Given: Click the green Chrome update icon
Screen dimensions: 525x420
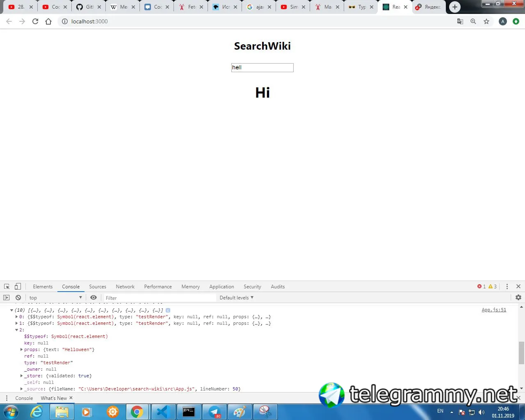Looking at the screenshot, I should pyautogui.click(x=516, y=21).
